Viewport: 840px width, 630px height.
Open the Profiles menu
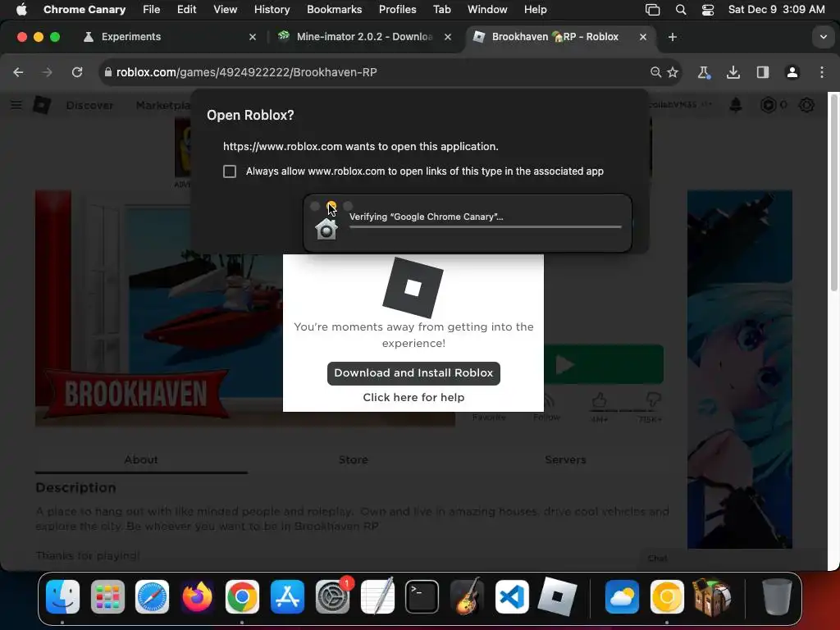tap(398, 10)
